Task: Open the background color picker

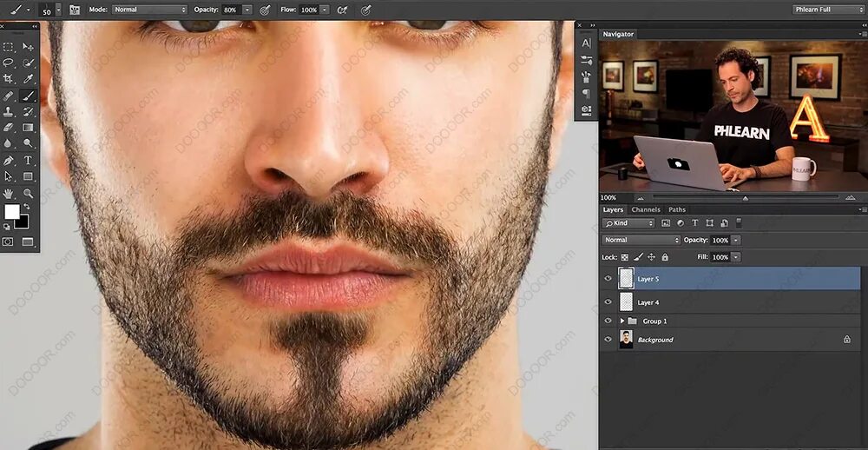Action: (x=23, y=223)
